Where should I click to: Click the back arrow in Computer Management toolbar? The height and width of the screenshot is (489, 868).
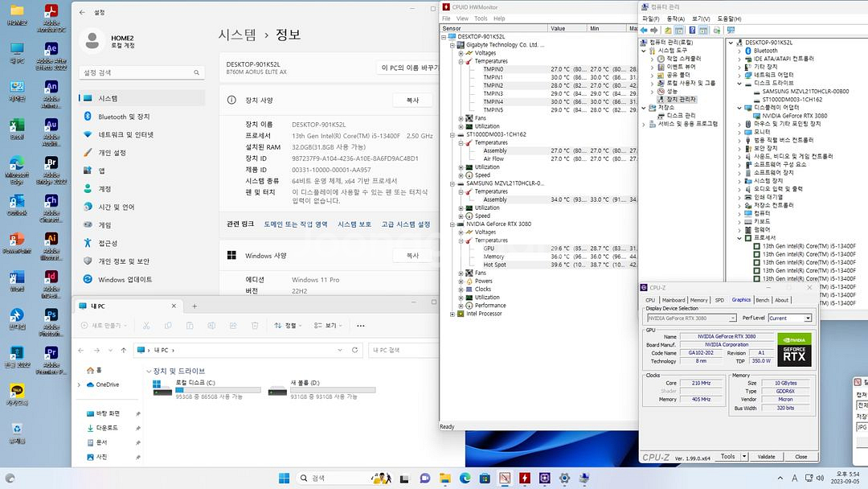click(x=645, y=31)
